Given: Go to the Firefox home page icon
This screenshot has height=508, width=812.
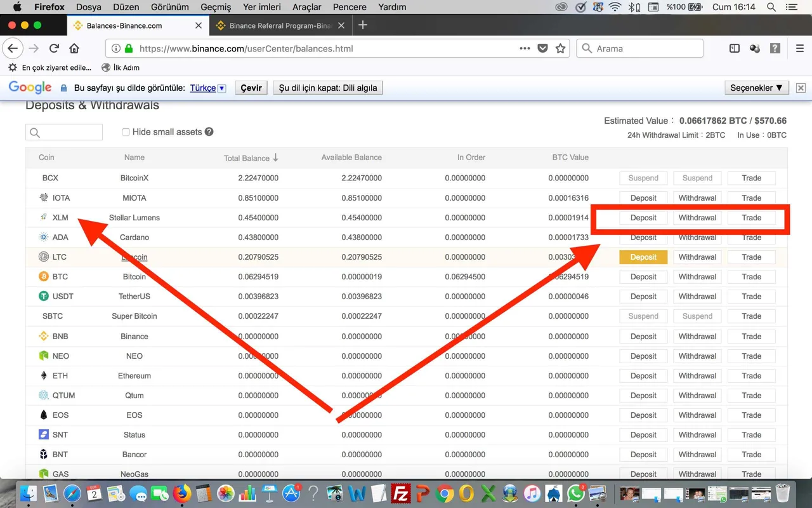Looking at the screenshot, I should coord(74,48).
